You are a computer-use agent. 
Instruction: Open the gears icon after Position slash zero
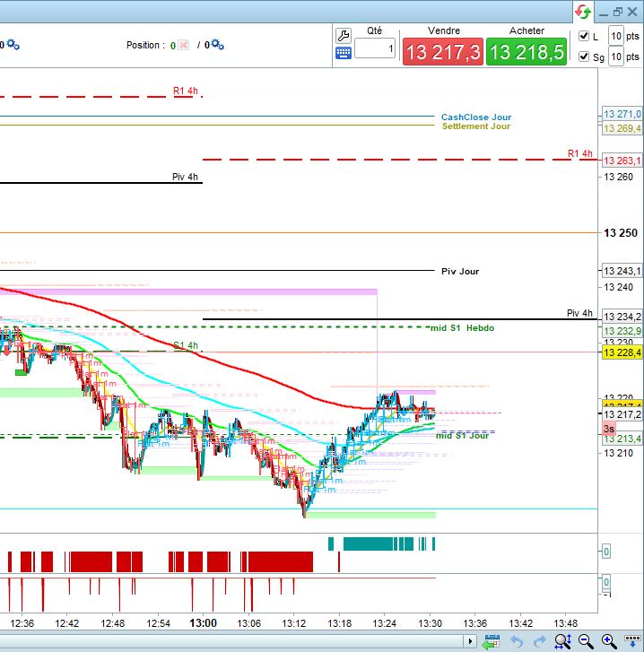click(x=217, y=45)
